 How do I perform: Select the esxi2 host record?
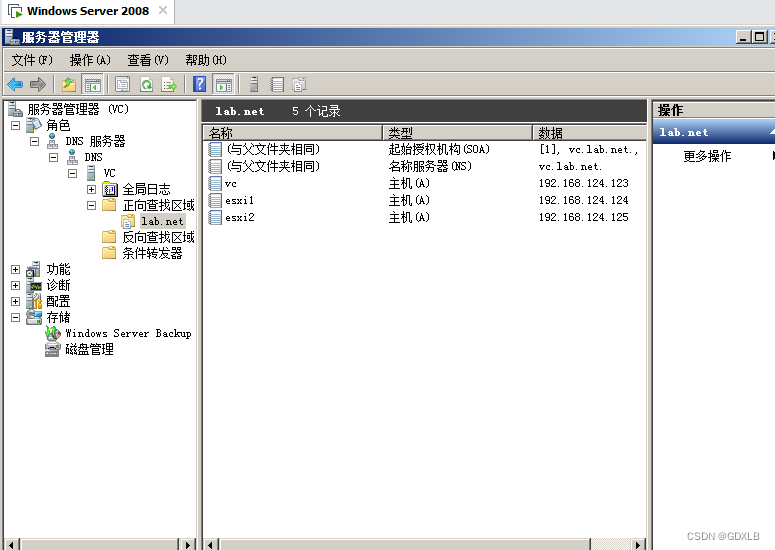point(427,217)
